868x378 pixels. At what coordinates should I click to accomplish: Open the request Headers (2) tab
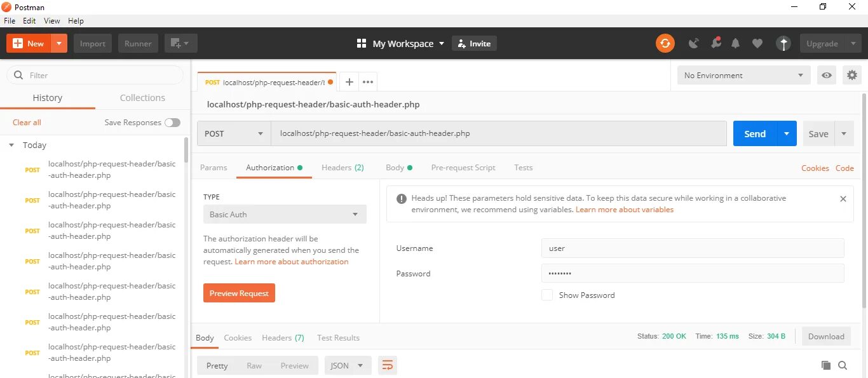[342, 168]
